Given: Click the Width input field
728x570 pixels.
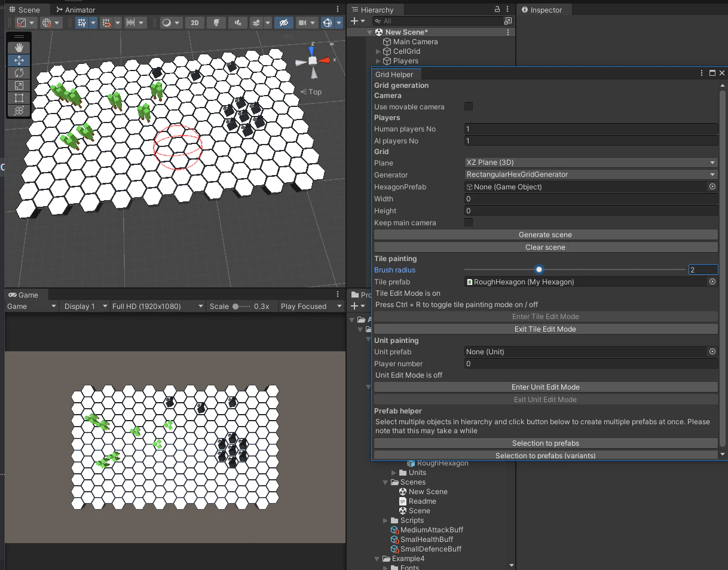Looking at the screenshot, I should [x=591, y=199].
